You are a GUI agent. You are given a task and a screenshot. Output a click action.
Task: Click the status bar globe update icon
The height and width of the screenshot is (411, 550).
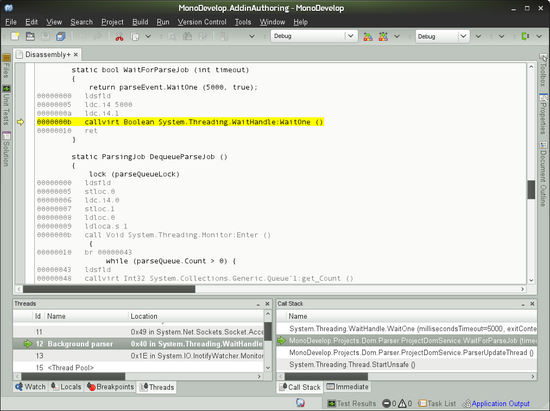point(300,403)
